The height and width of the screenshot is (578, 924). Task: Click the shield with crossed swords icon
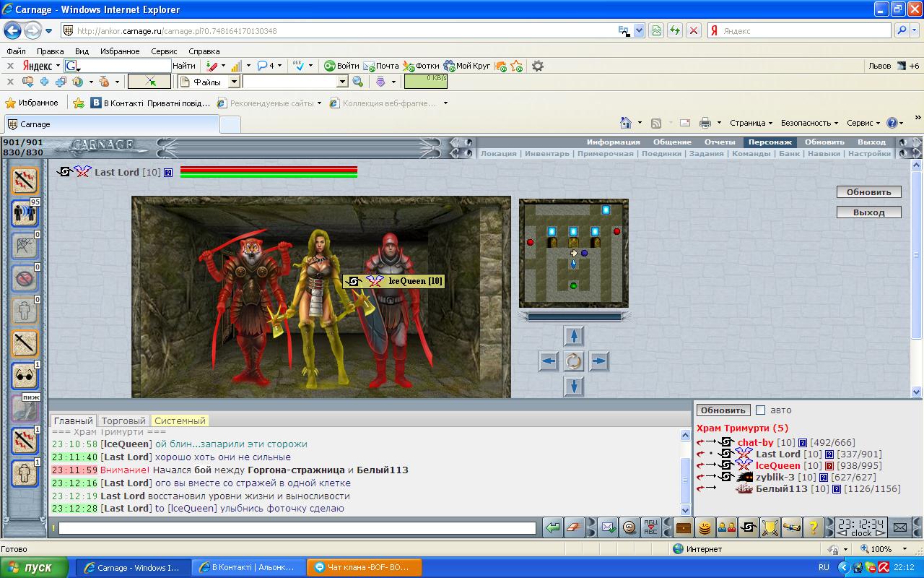coord(770,527)
